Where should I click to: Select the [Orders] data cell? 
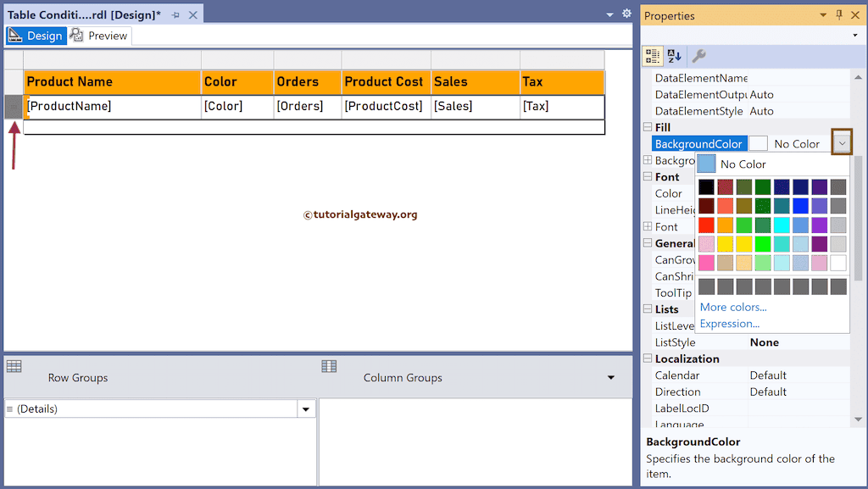coord(308,107)
